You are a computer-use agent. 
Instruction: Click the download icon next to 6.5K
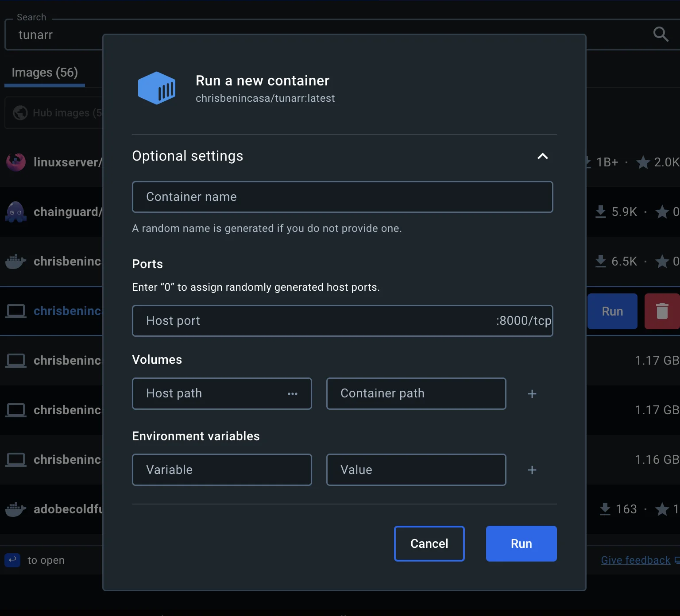[600, 261]
